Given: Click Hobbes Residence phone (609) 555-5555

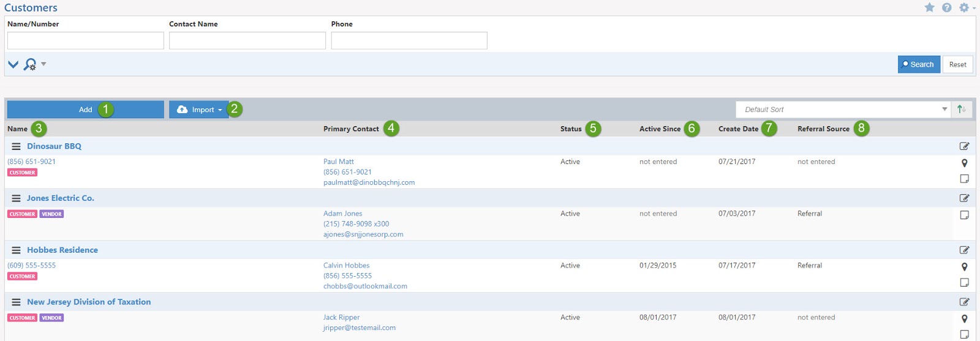Looking at the screenshot, I should coord(31,266).
